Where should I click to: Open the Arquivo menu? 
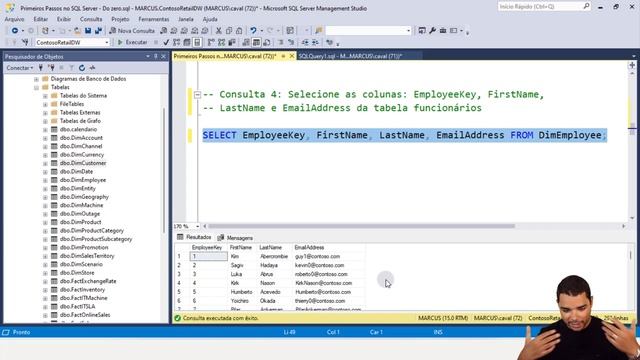(x=14, y=19)
